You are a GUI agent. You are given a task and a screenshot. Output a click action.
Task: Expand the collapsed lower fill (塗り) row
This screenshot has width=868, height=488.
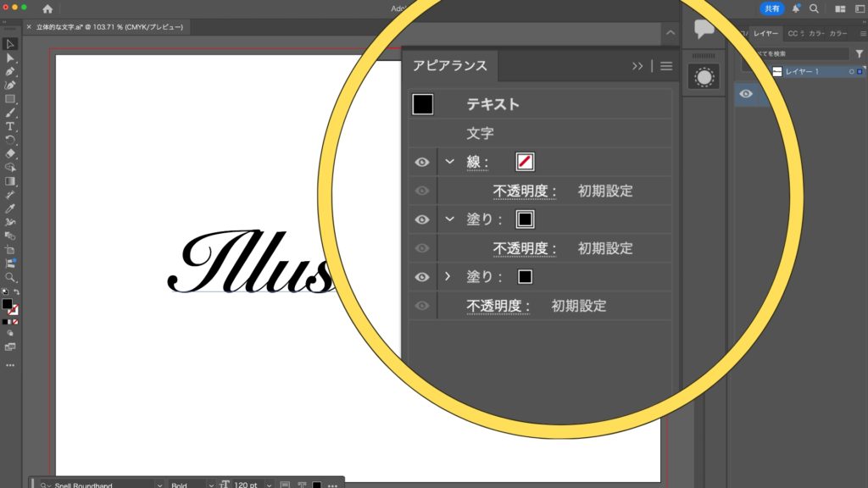(x=448, y=277)
